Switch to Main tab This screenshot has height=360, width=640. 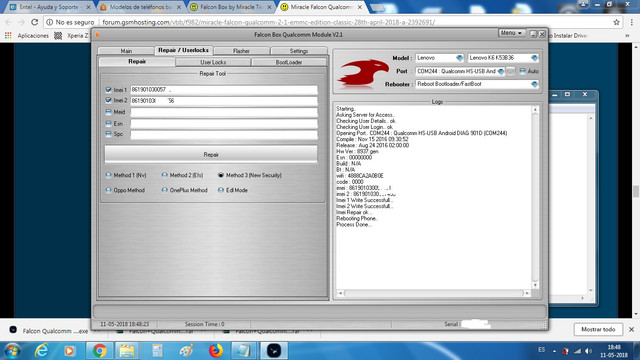click(126, 51)
